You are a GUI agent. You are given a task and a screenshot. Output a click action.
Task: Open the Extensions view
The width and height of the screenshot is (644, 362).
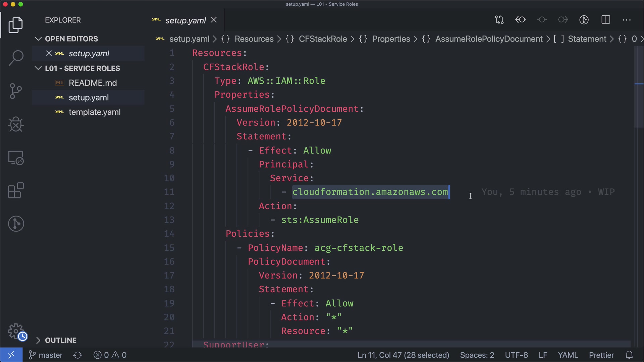(16, 191)
